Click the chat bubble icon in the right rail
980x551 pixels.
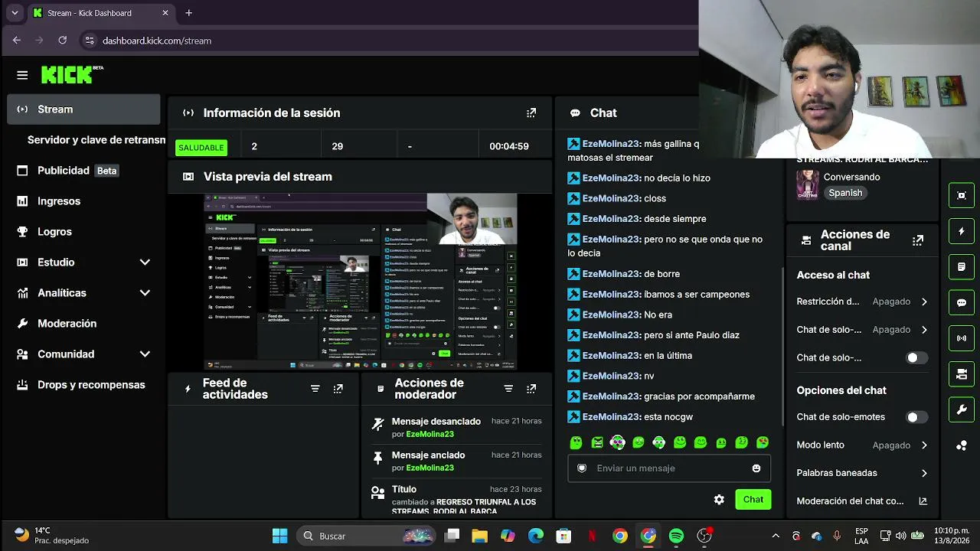point(962,302)
